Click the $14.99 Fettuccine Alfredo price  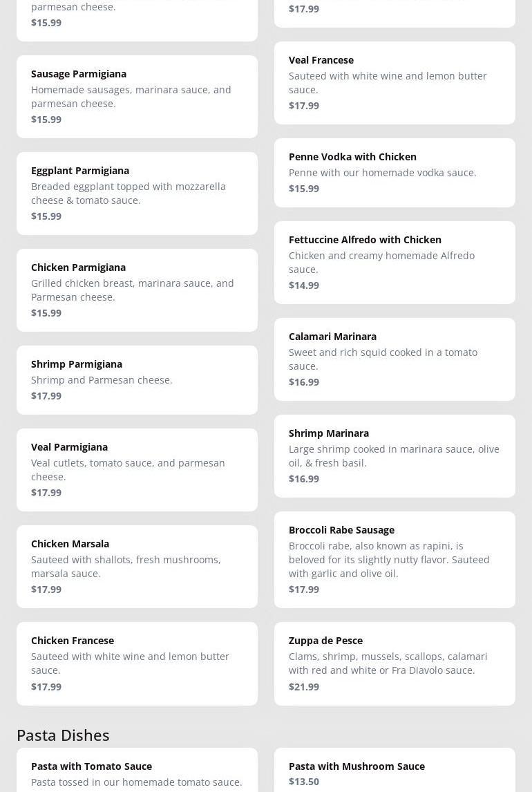[x=304, y=285]
